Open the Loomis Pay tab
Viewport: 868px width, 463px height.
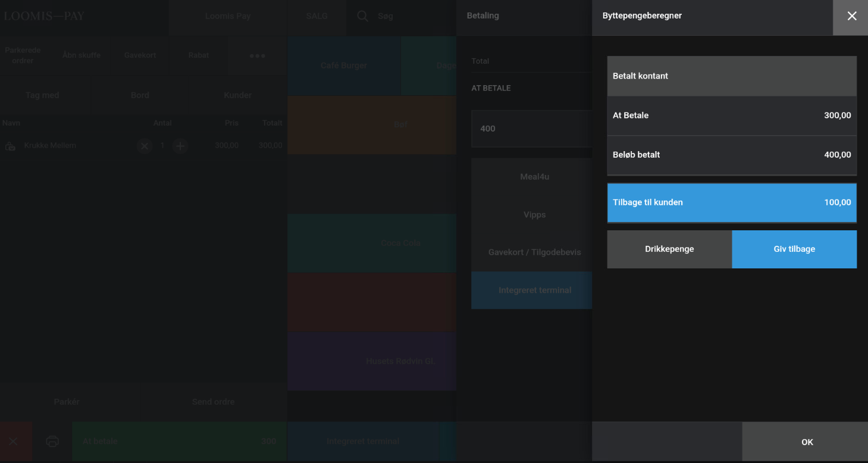coord(227,16)
